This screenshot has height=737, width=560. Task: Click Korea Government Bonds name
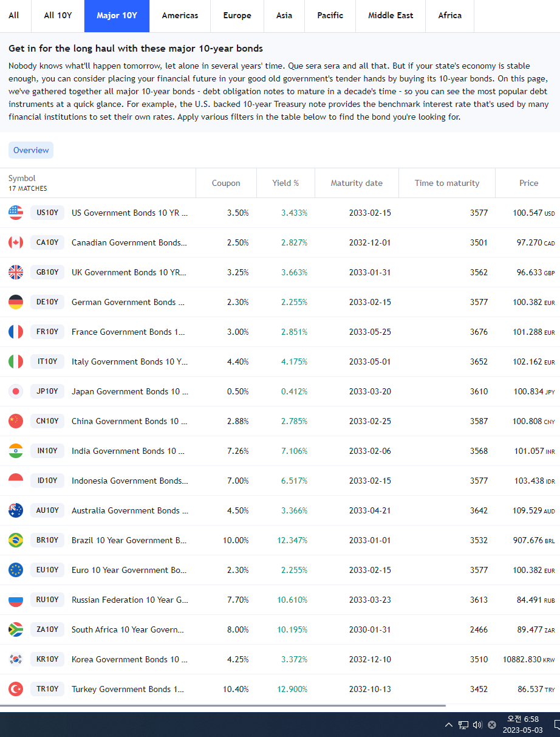click(129, 659)
